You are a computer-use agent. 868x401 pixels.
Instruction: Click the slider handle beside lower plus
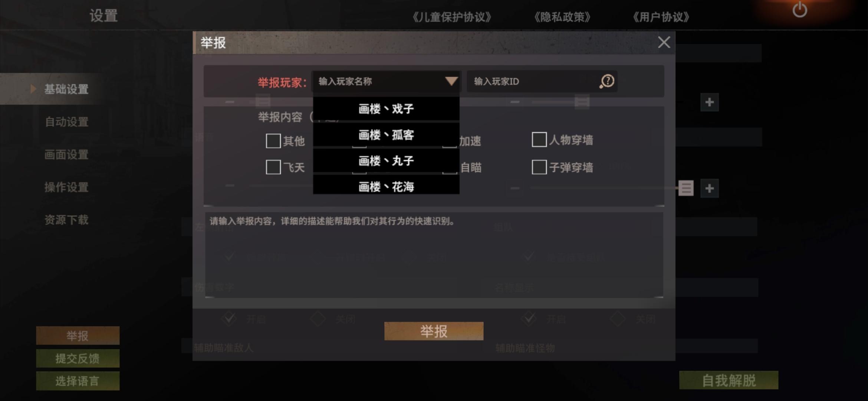point(686,188)
